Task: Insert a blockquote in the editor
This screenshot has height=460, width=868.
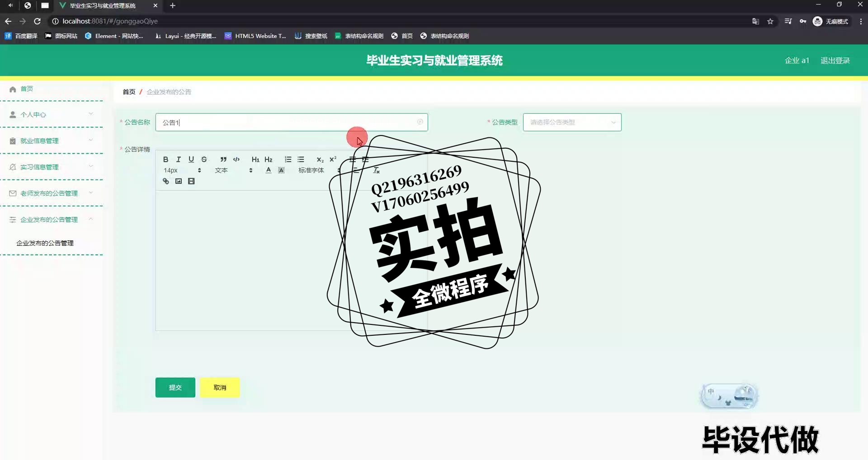Action: [223, 160]
